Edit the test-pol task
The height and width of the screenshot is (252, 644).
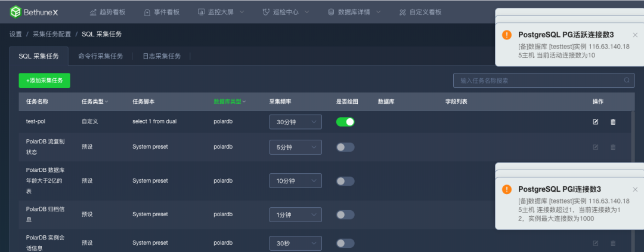click(x=596, y=122)
